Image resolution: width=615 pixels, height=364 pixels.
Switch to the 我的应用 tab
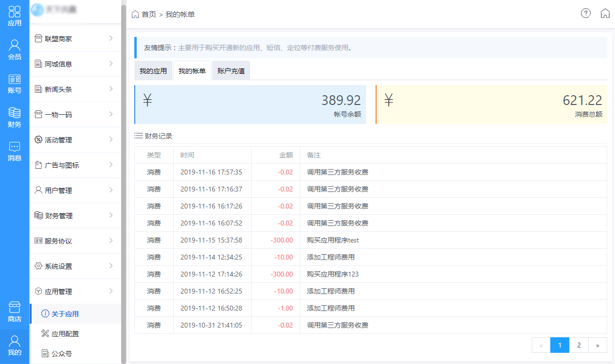click(x=153, y=71)
